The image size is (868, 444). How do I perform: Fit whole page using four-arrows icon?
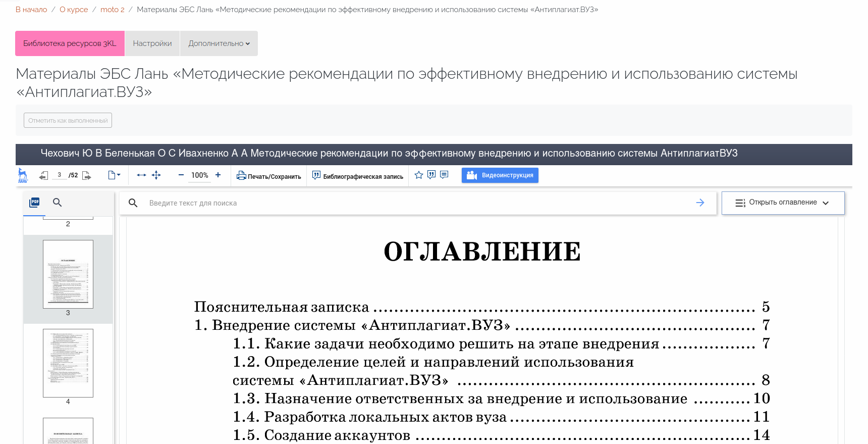click(156, 175)
